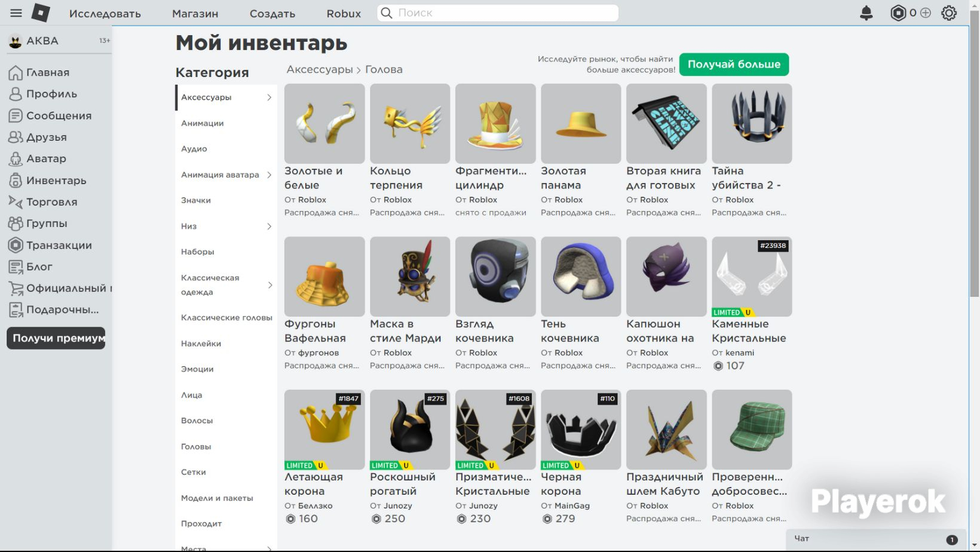Open Сообщения in sidebar
980x552 pixels.
[50, 115]
